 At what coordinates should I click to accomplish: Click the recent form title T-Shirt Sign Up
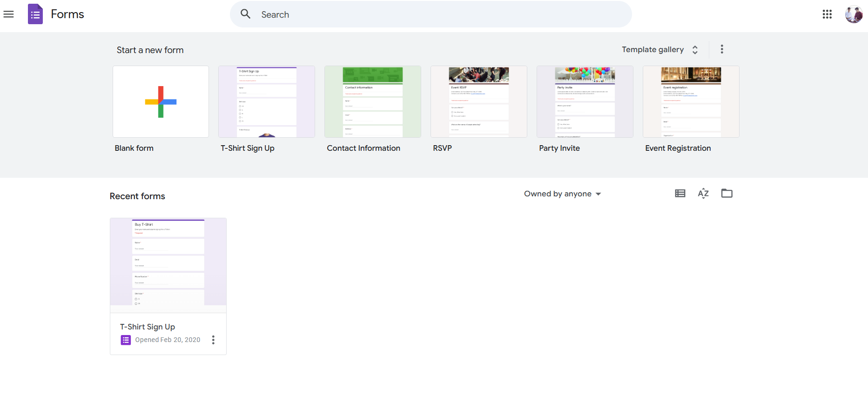148,327
